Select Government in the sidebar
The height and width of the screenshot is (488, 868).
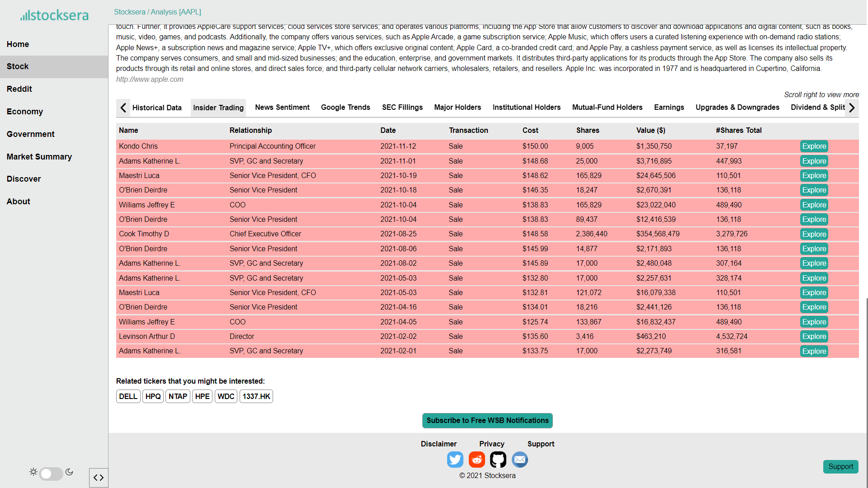tap(30, 134)
